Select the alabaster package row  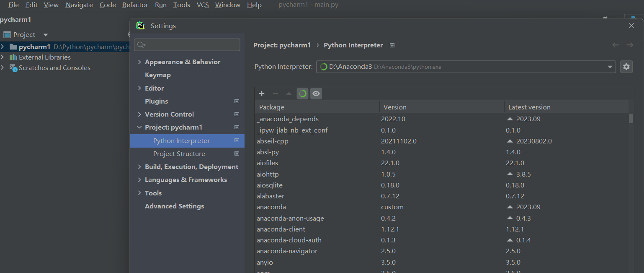point(441,196)
